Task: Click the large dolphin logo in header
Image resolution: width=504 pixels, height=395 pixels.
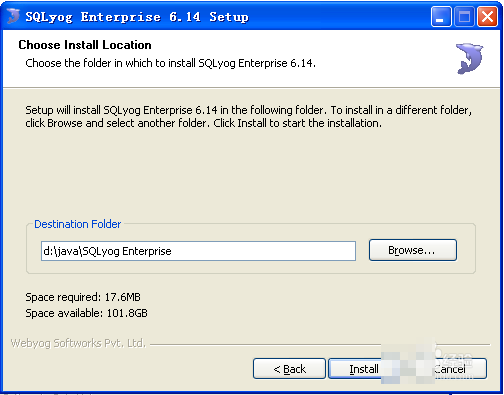Action: coord(469,58)
